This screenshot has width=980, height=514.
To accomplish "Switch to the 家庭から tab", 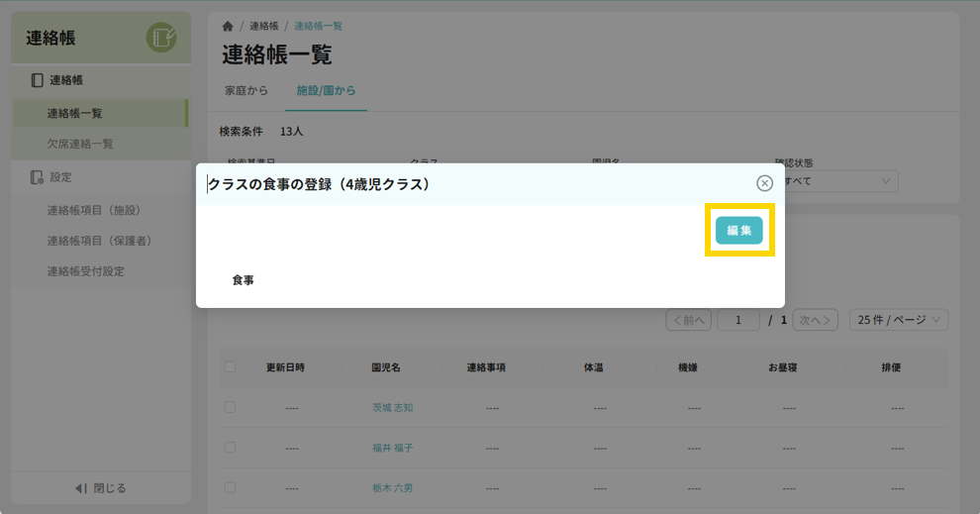I will [245, 91].
